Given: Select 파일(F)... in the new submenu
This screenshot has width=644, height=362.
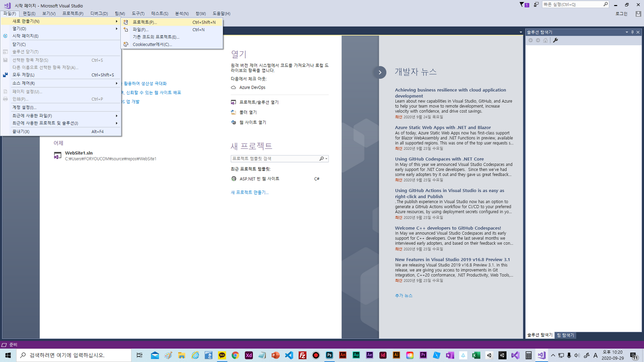Looking at the screenshot, I should click(x=172, y=30).
